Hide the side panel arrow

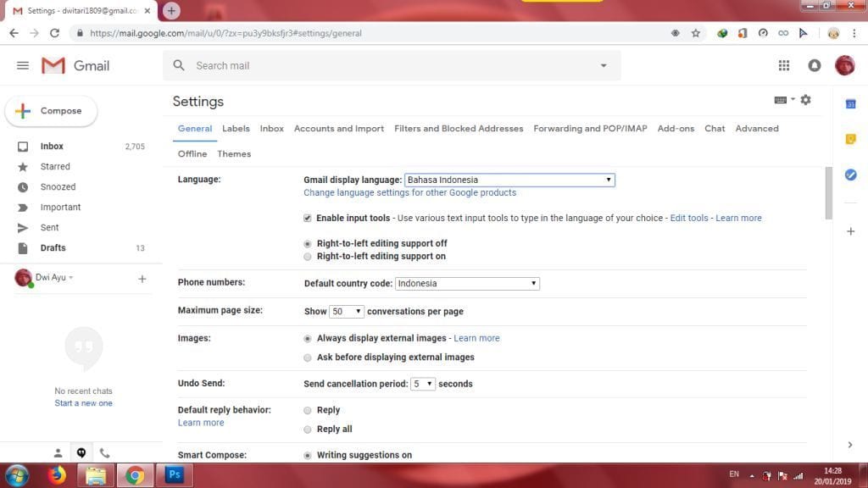pyautogui.click(x=850, y=445)
